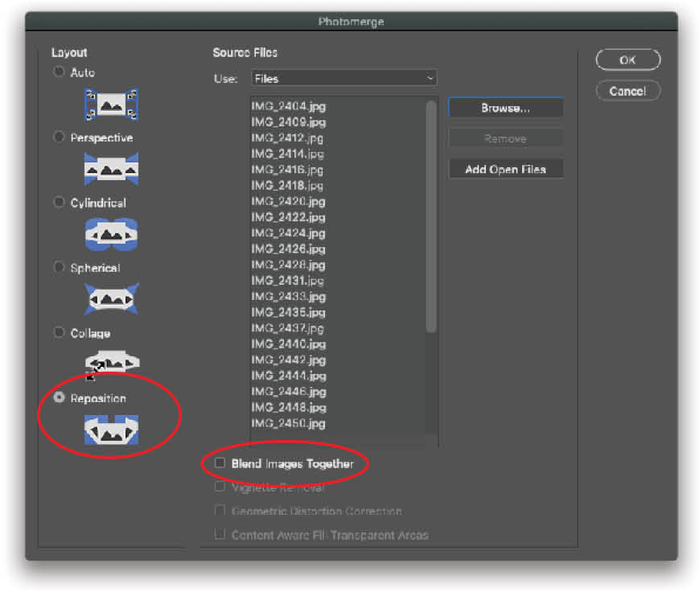Choose the Auto radio button
Screen dimensions: 700x592
pyautogui.click(x=59, y=72)
